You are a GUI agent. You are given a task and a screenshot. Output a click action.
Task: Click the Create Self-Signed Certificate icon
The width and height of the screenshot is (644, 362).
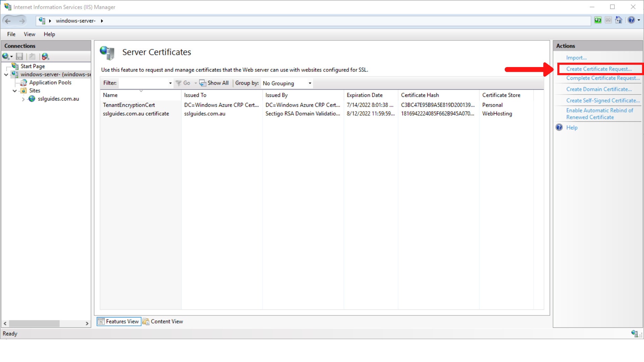602,100
